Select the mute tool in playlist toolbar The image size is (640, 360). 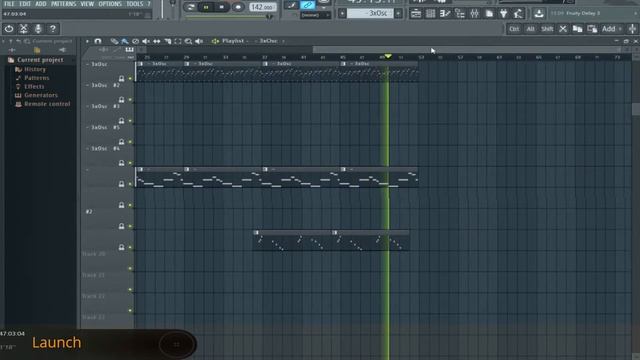146,41
